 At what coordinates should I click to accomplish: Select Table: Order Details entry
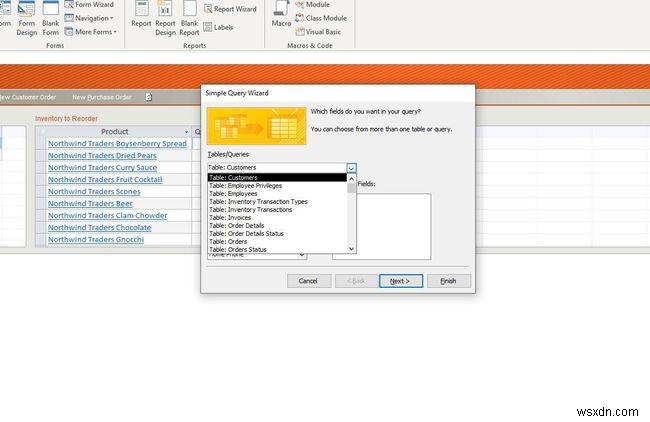coord(277,226)
